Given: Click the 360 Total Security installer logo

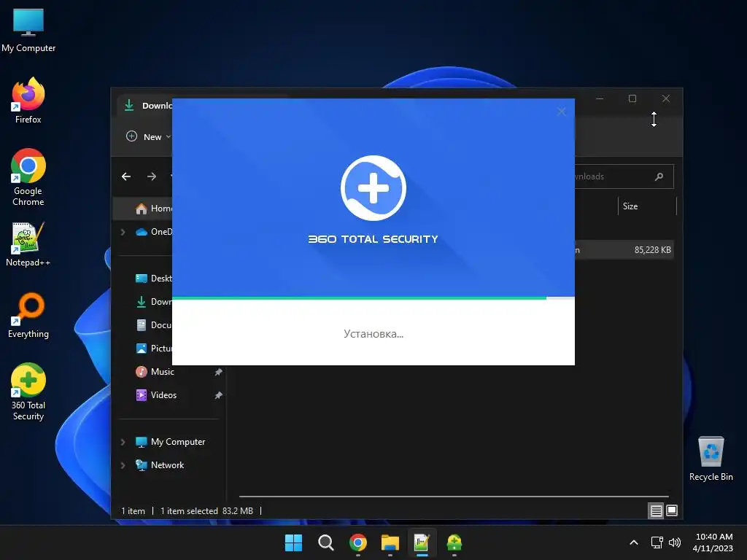Looking at the screenshot, I should coord(373,188).
